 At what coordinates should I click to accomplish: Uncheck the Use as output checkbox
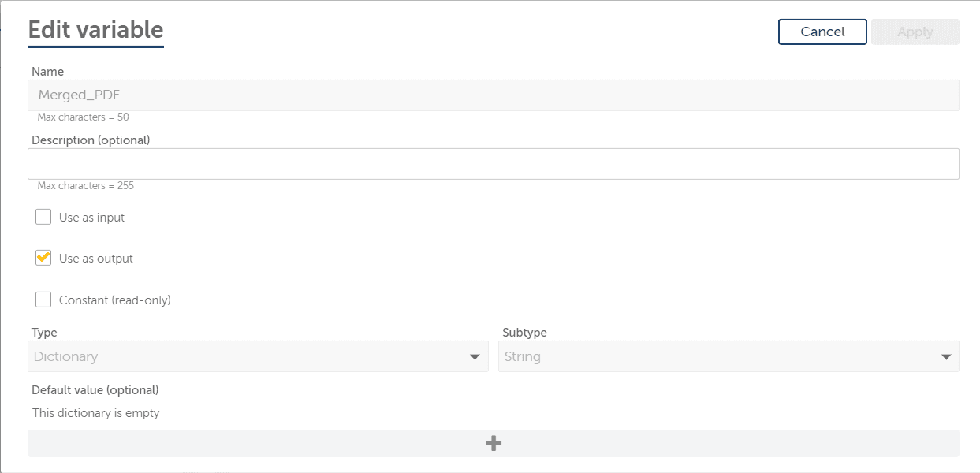click(x=43, y=259)
